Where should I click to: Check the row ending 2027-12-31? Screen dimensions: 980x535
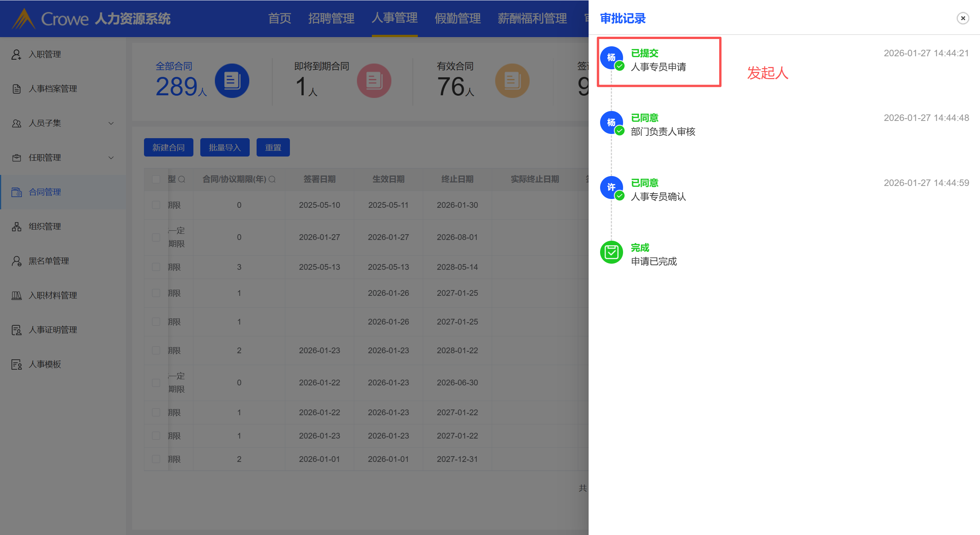[x=156, y=459]
